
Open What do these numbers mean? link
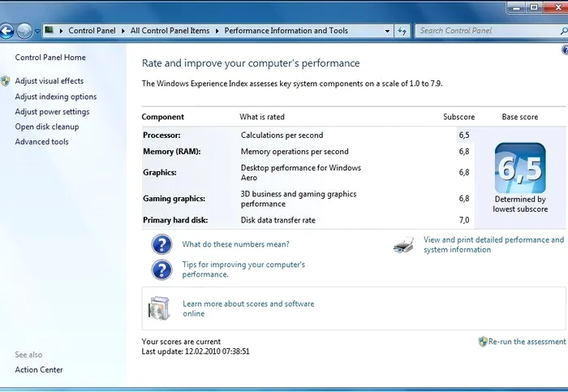tap(236, 244)
